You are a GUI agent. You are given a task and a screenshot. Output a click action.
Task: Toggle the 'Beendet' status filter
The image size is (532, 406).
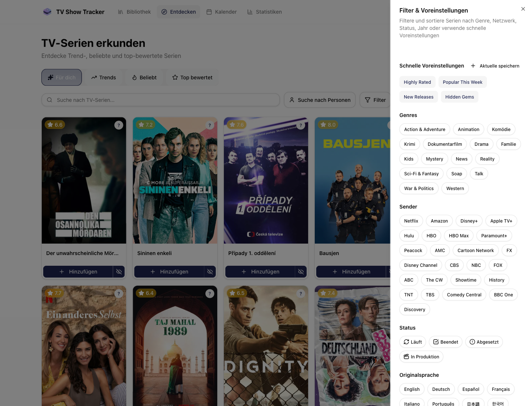pyautogui.click(x=446, y=342)
